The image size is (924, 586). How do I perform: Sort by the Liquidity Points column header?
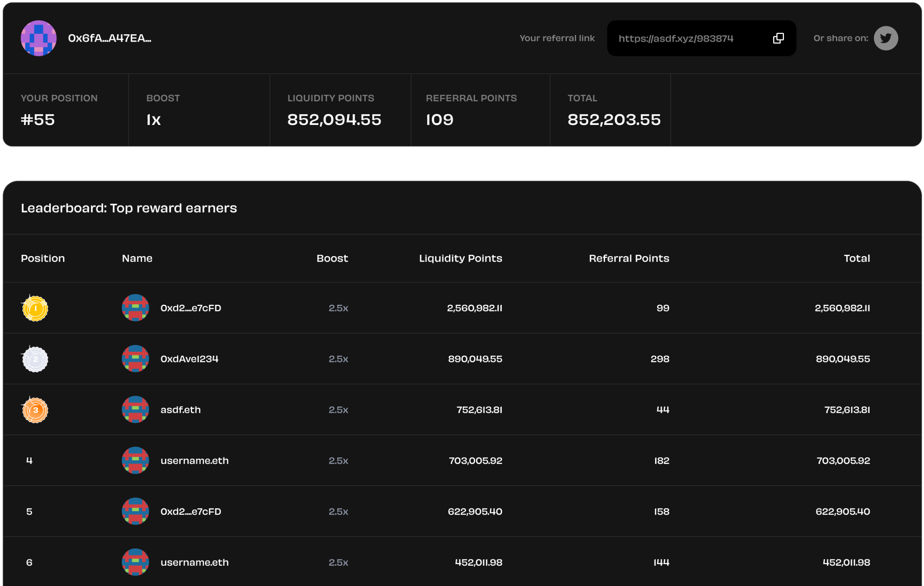click(460, 258)
